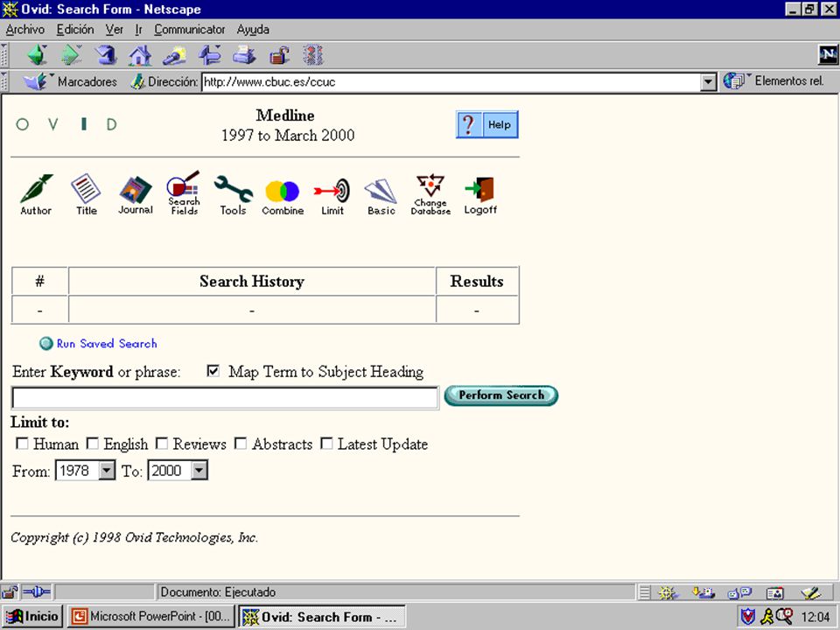The width and height of the screenshot is (840, 630).
Task: Expand the Elementos rel. related items
Action: (x=773, y=80)
